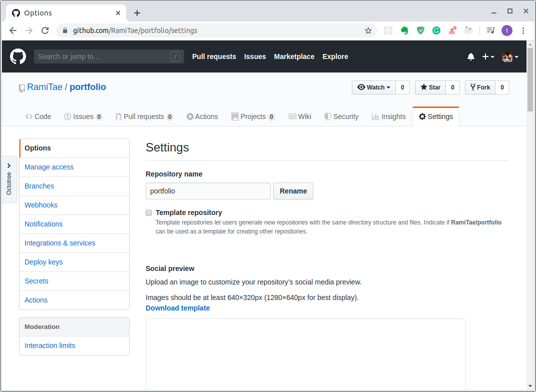Open the plus create-new menu
The height and width of the screenshot is (392, 536).
(488, 56)
